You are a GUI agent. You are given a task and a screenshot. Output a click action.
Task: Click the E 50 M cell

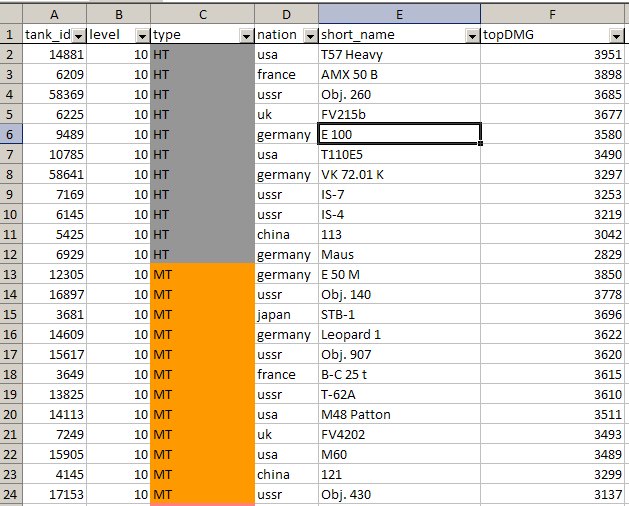[x=400, y=274]
